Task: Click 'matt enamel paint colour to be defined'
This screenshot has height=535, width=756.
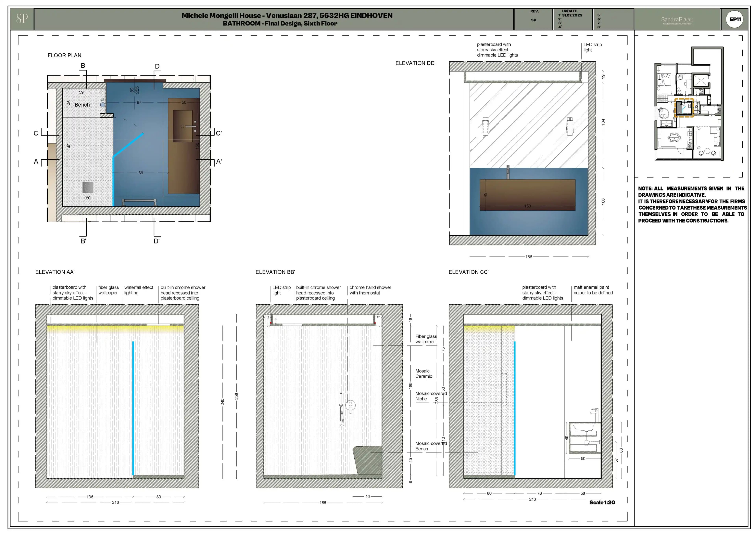Action: point(593,290)
